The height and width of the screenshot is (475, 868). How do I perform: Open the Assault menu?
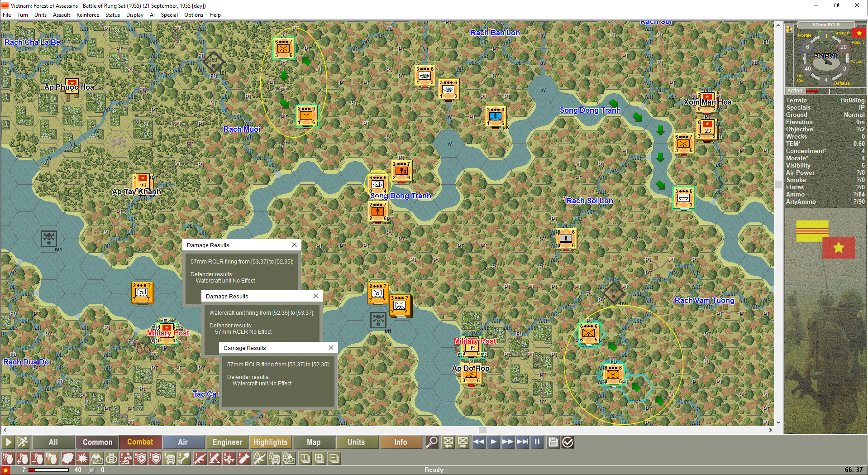coord(62,15)
